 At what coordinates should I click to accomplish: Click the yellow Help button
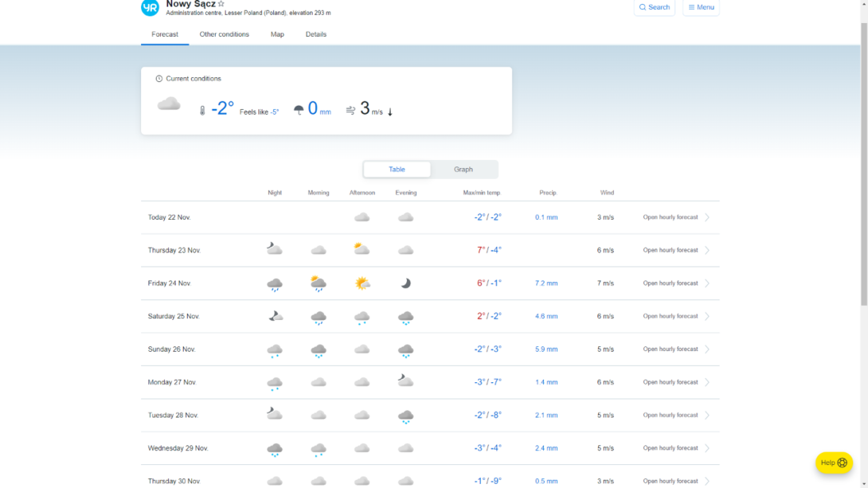coord(834,463)
